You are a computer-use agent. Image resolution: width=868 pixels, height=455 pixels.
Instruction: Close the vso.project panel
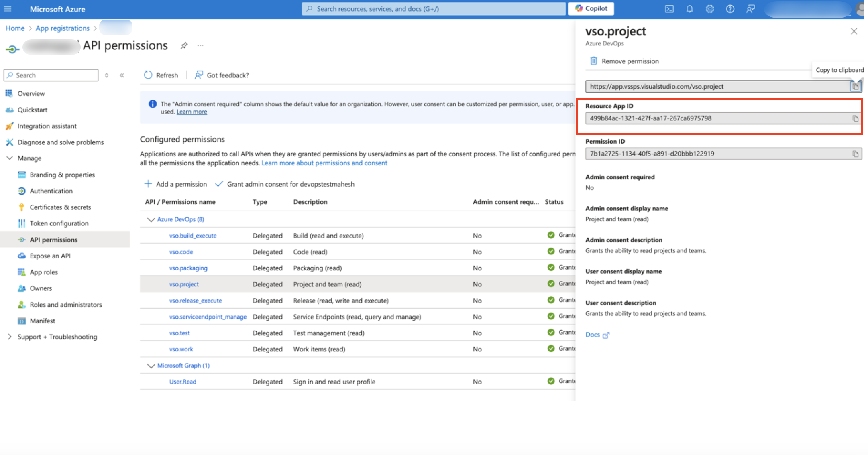[854, 31]
